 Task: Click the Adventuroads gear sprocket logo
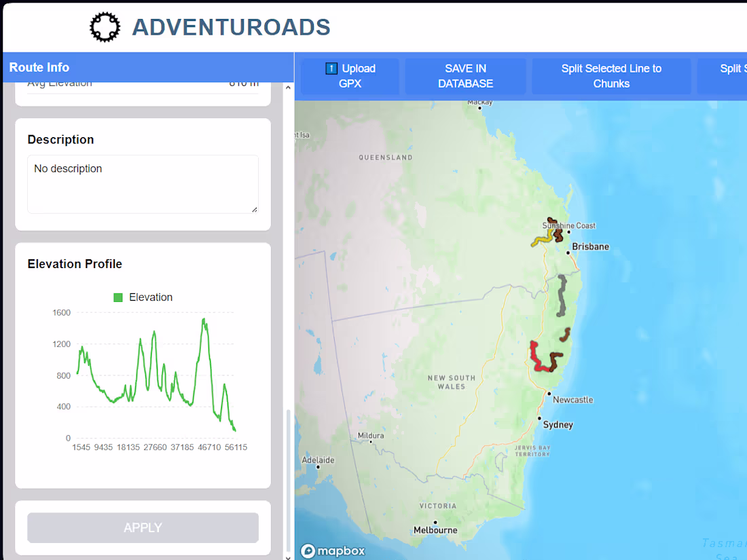click(x=105, y=27)
